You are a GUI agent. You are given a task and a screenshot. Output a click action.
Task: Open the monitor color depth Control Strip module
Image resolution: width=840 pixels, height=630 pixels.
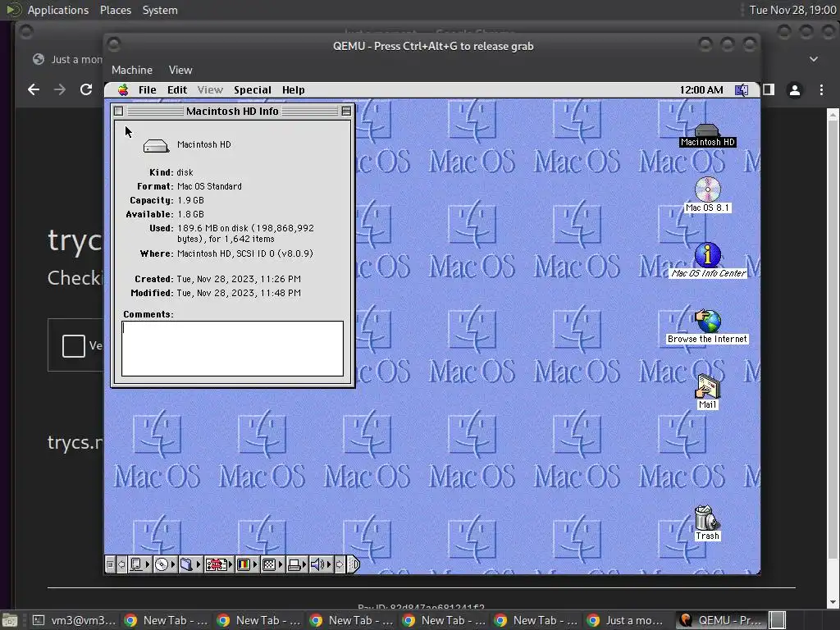coord(247,564)
